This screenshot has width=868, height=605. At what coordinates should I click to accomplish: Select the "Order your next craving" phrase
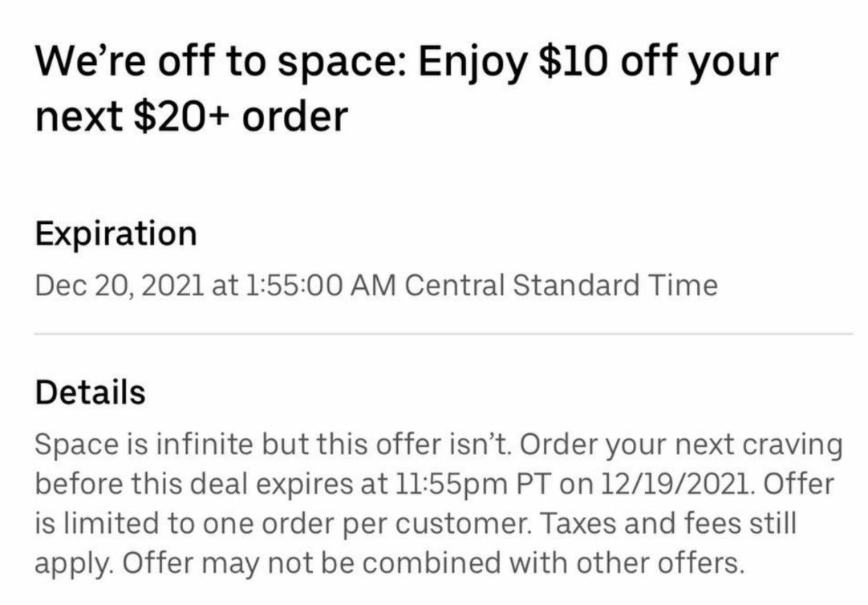(681, 445)
